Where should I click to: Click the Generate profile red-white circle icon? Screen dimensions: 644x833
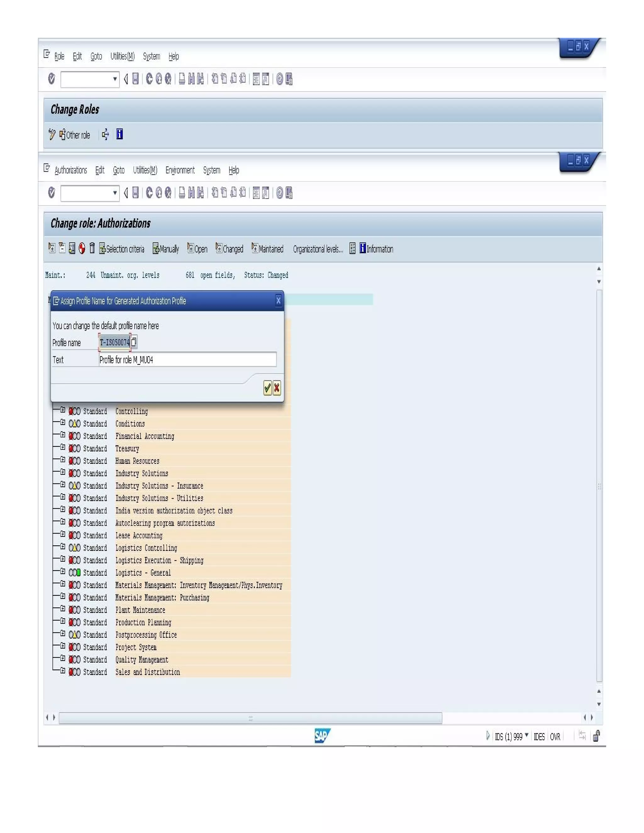click(x=82, y=248)
